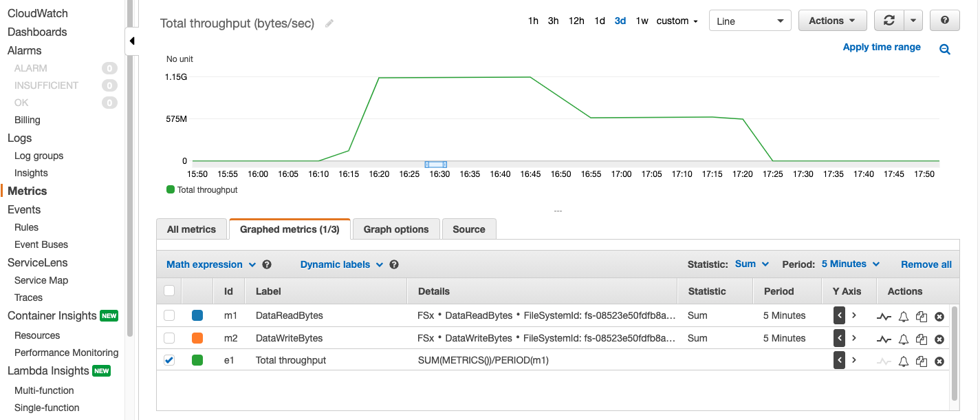This screenshot has width=980, height=420.
Task: Duplicate the DataReadBytes metric
Action: pos(922,317)
